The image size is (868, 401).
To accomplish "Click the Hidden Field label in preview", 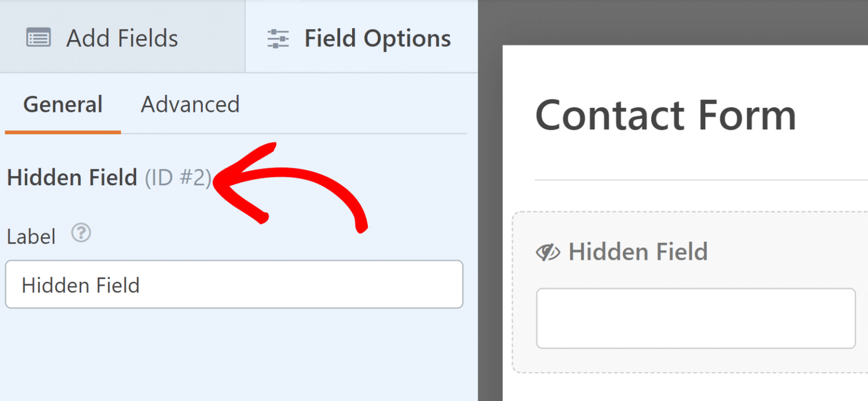I will pos(639,251).
